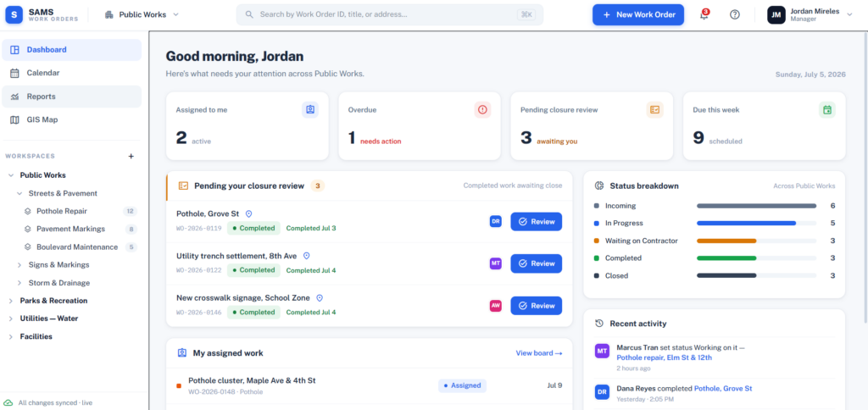
Task: Expand the Parks & Recreation workspace
Action: 53,301
